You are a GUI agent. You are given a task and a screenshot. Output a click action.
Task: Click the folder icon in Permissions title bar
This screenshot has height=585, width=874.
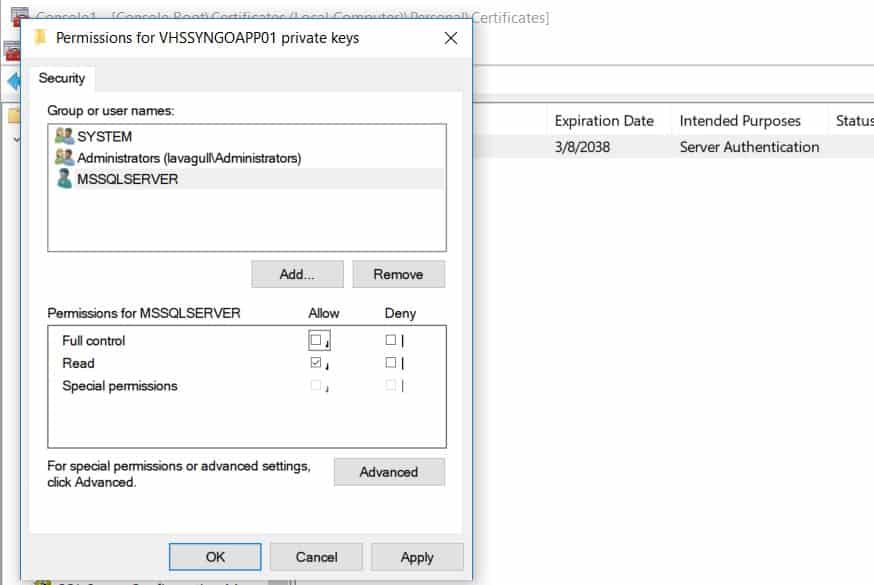pos(40,37)
